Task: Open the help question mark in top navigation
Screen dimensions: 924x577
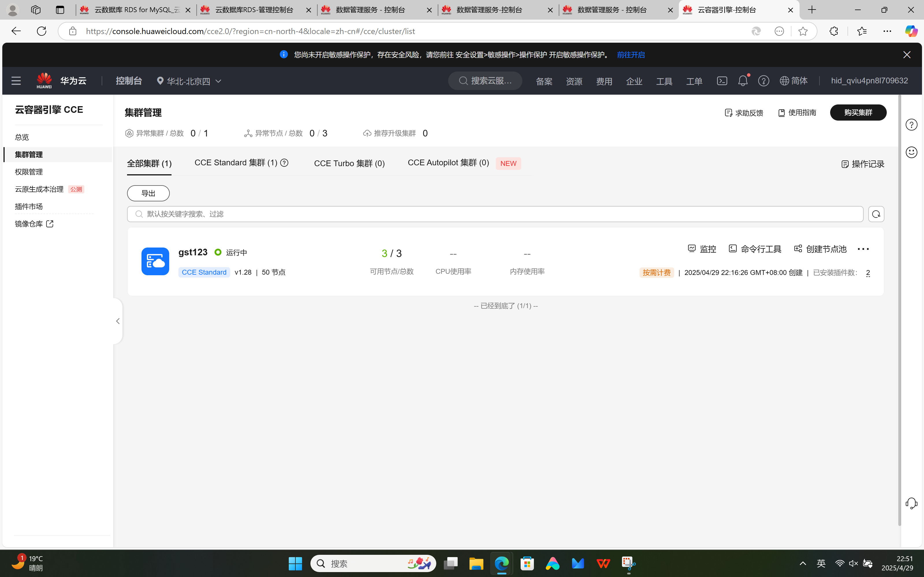Action: coord(763,81)
